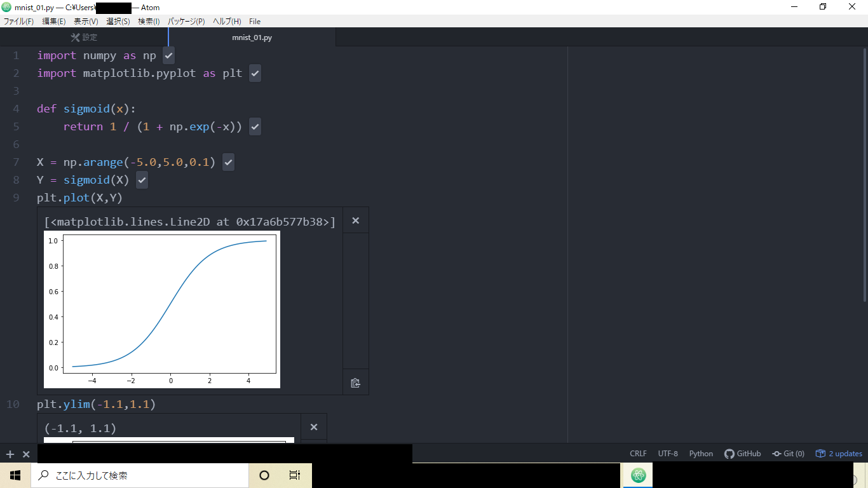Click the wrench icon on the 設定 tab

[76, 37]
